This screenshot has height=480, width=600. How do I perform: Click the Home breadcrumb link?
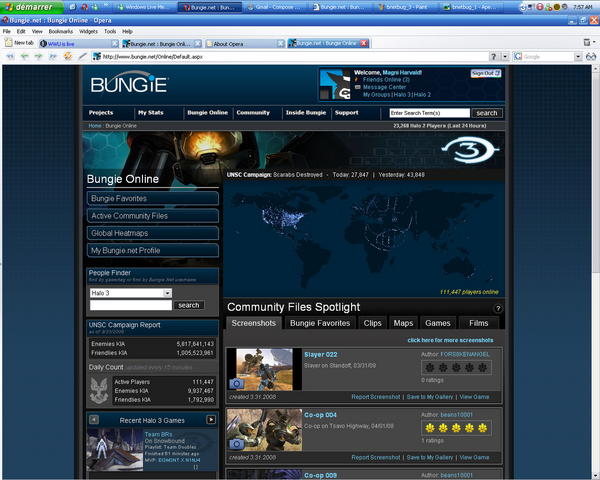click(95, 126)
